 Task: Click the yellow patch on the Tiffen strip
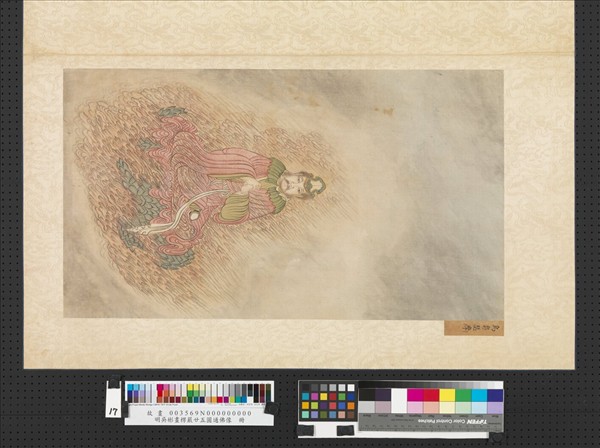click(x=447, y=395)
